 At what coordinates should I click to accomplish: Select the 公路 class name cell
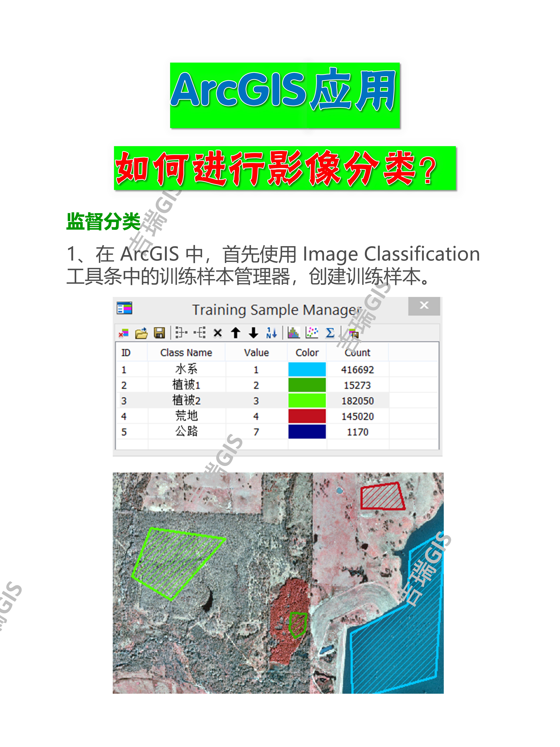186,432
